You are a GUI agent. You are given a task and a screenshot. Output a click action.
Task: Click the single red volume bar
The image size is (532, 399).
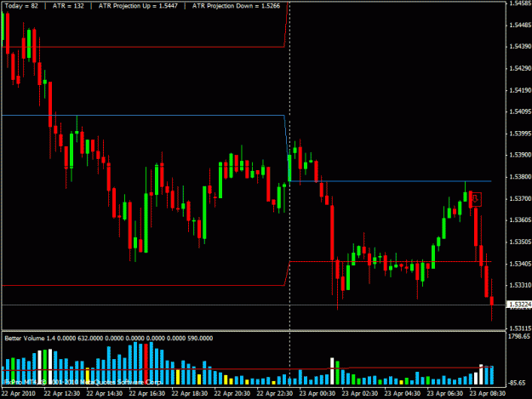click(x=146, y=364)
